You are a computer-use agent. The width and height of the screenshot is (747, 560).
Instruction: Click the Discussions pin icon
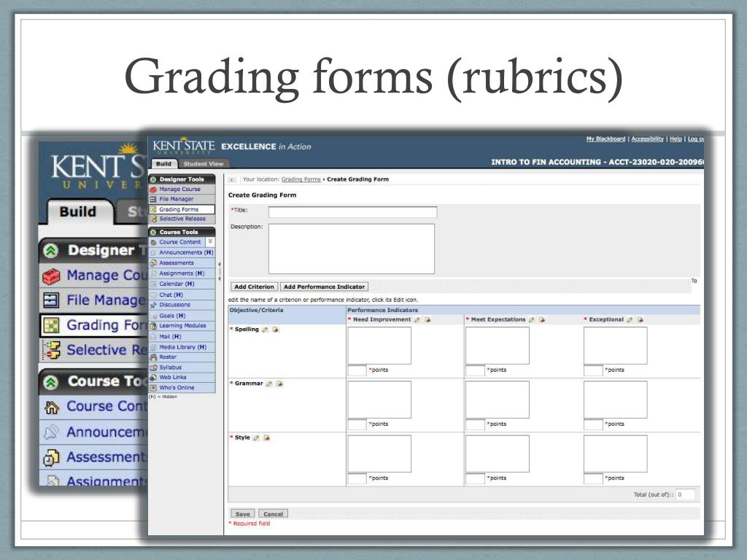(153, 305)
